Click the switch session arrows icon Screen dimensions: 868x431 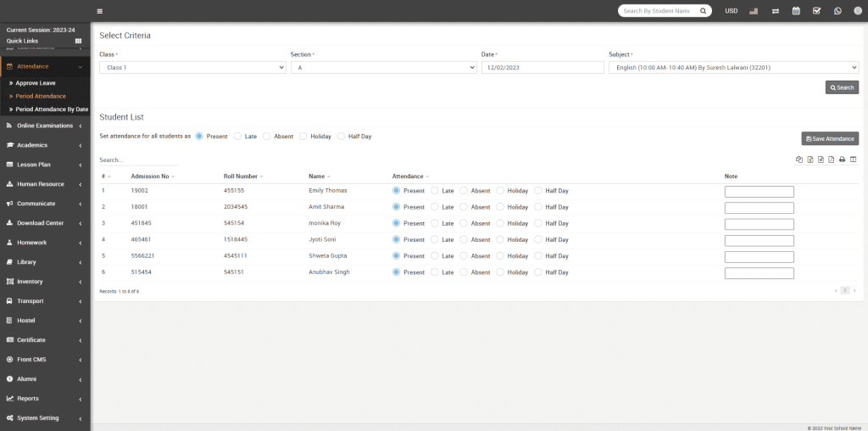point(776,11)
